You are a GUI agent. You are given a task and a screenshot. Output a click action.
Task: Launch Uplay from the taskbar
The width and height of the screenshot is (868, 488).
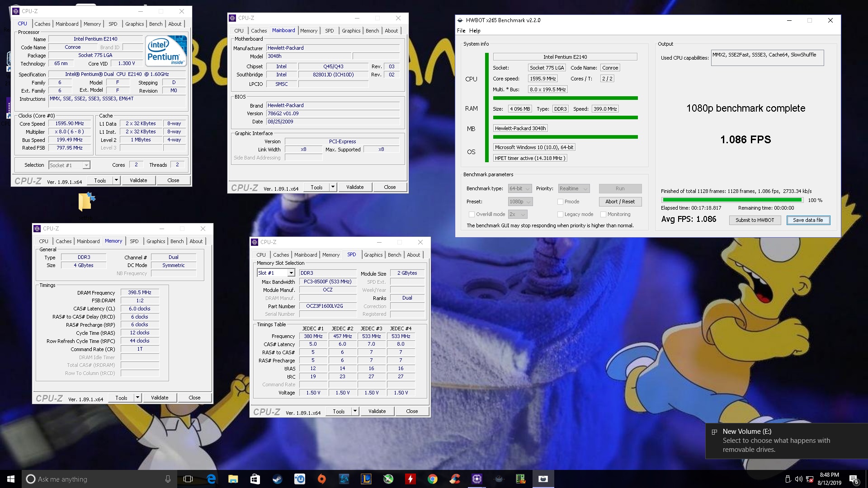click(299, 479)
